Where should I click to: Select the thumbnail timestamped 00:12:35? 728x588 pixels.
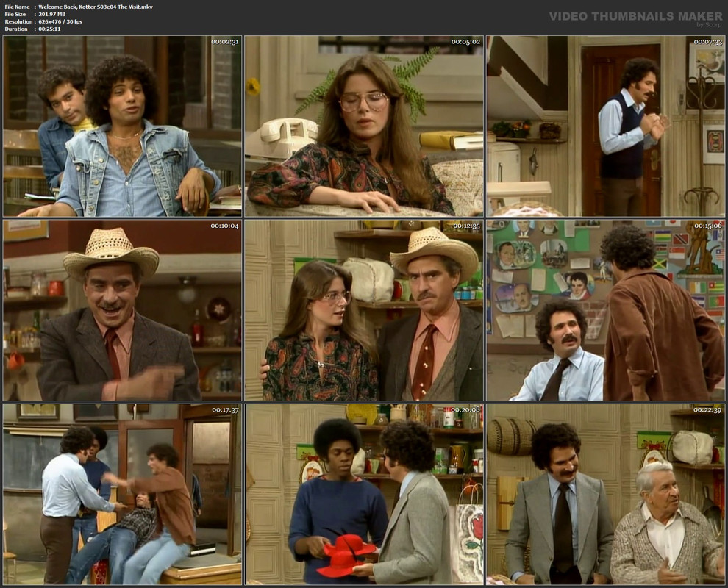(x=364, y=310)
